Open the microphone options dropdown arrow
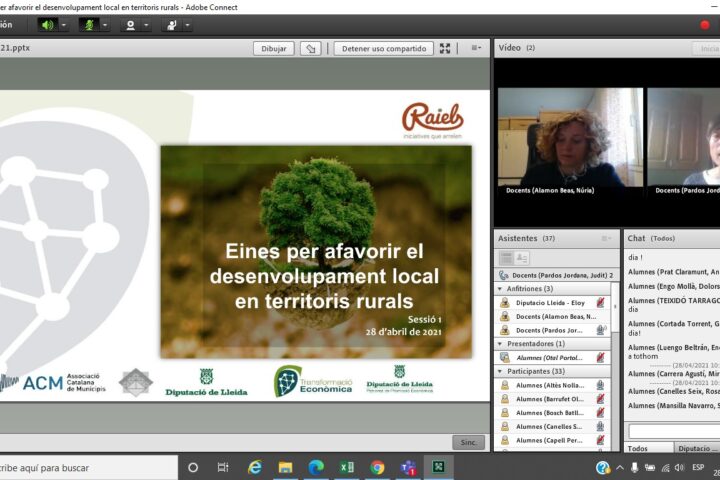Screen dimensions: 720x480 click(x=105, y=25)
